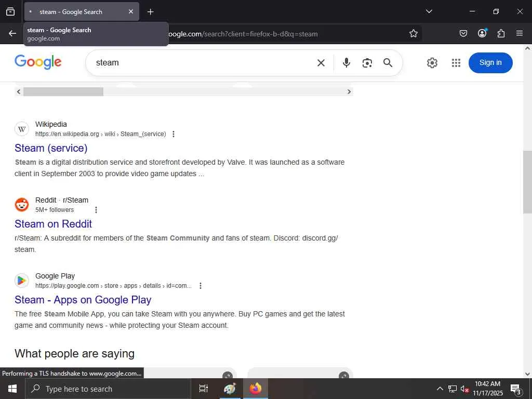Open Task View on taskbar
Viewport: 532px width, 399px height.
pyautogui.click(x=204, y=389)
